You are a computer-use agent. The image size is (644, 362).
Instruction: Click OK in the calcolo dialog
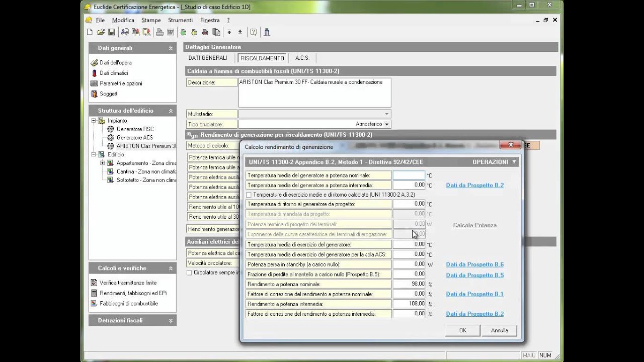click(x=462, y=330)
